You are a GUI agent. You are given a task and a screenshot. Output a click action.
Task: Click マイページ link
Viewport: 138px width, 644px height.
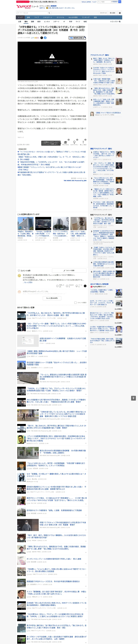tap(103, 13)
